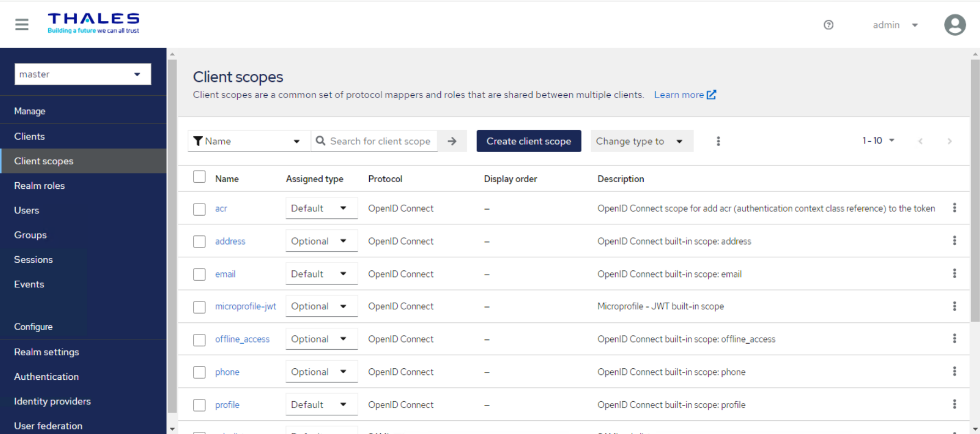Click the user avatar icon
This screenshot has width=980, height=434.
point(954,25)
